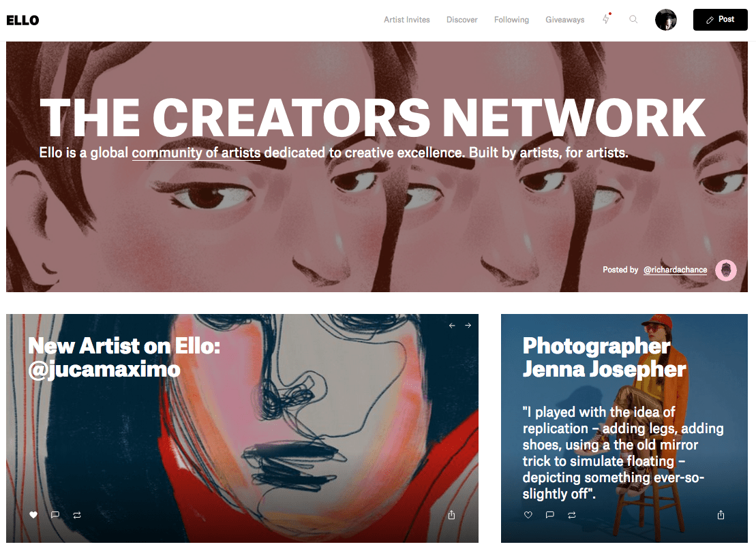The height and width of the screenshot is (551, 756).
Task: Unlike the @jucamaximo post with heart
Action: (33, 515)
